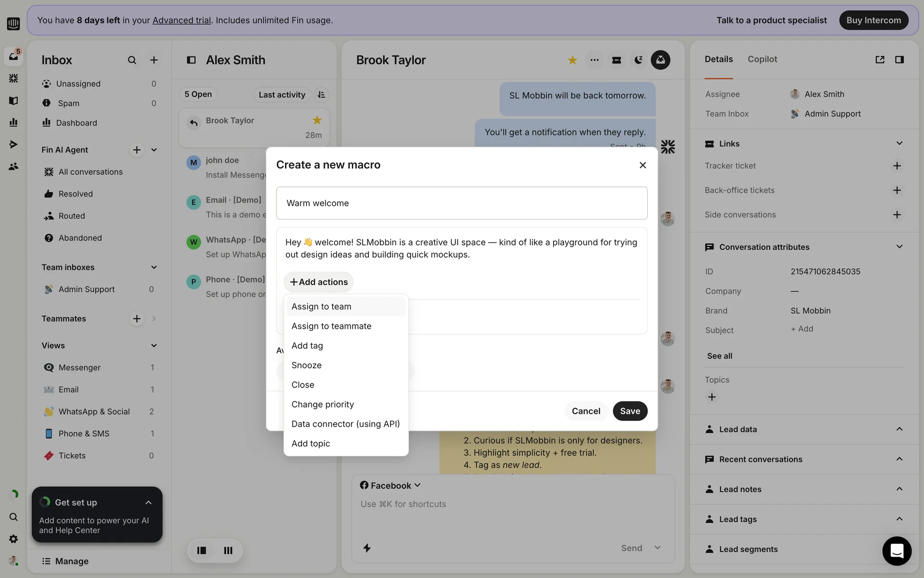
Task: Hide the right details side panel
Action: pos(899,60)
